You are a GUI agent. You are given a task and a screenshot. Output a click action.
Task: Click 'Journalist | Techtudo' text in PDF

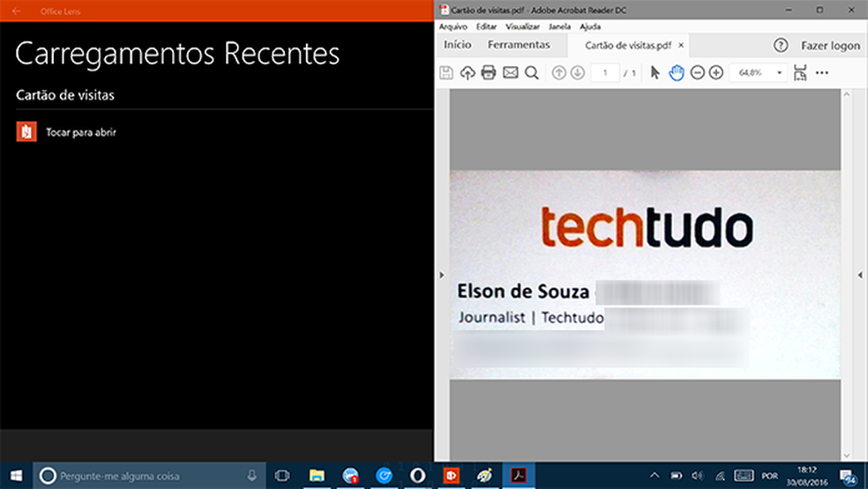530,318
